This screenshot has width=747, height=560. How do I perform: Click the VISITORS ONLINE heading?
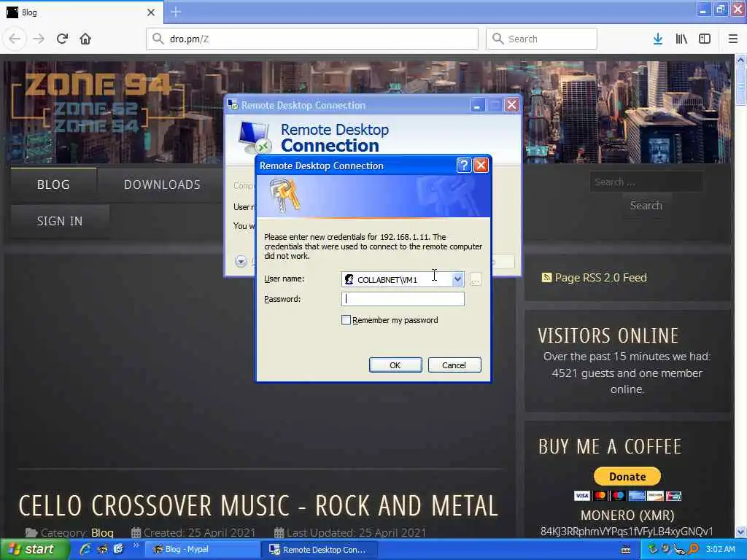[x=608, y=335]
